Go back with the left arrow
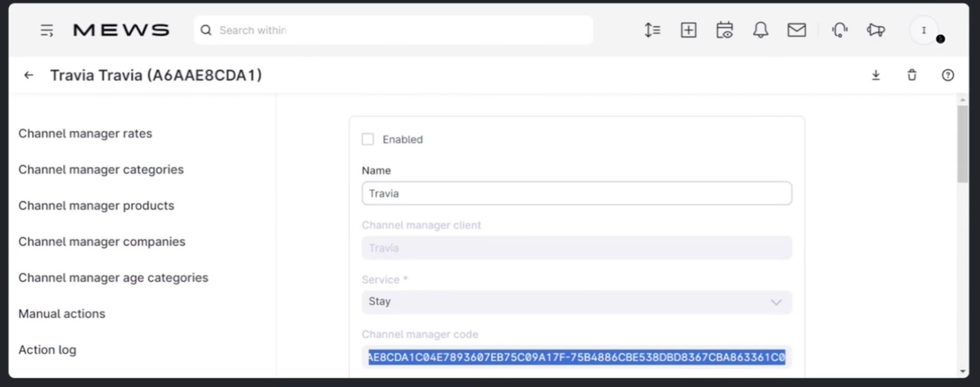This screenshot has width=980, height=387. tap(29, 75)
